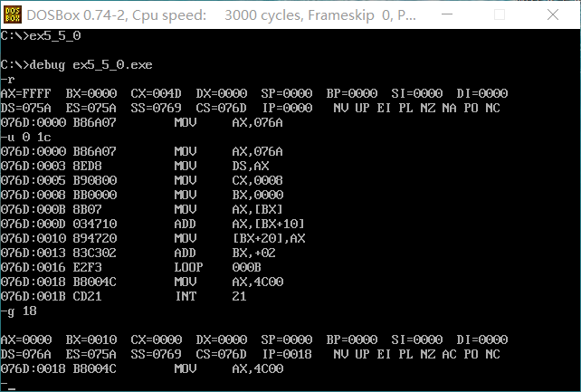Image resolution: width=581 pixels, height=392 pixels.
Task: Click the 'MOV AX,[BX]' instruction line
Action: 142,209
